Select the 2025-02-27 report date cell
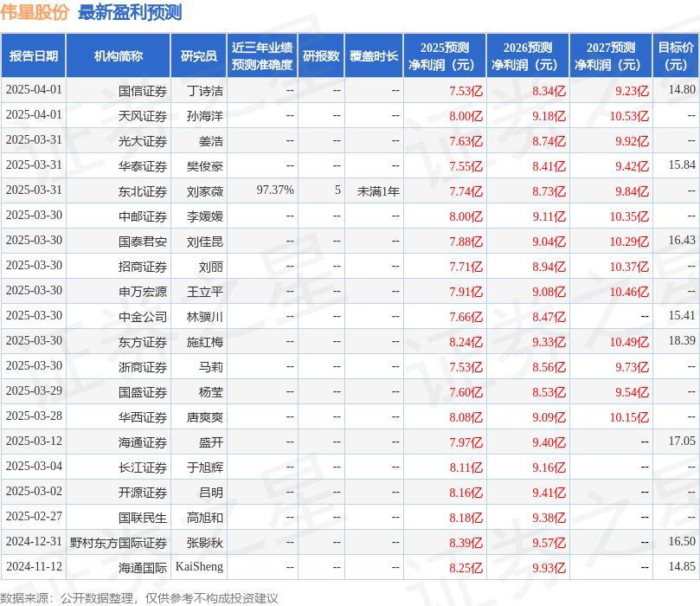Image resolution: width=700 pixels, height=606 pixels. coord(34,516)
